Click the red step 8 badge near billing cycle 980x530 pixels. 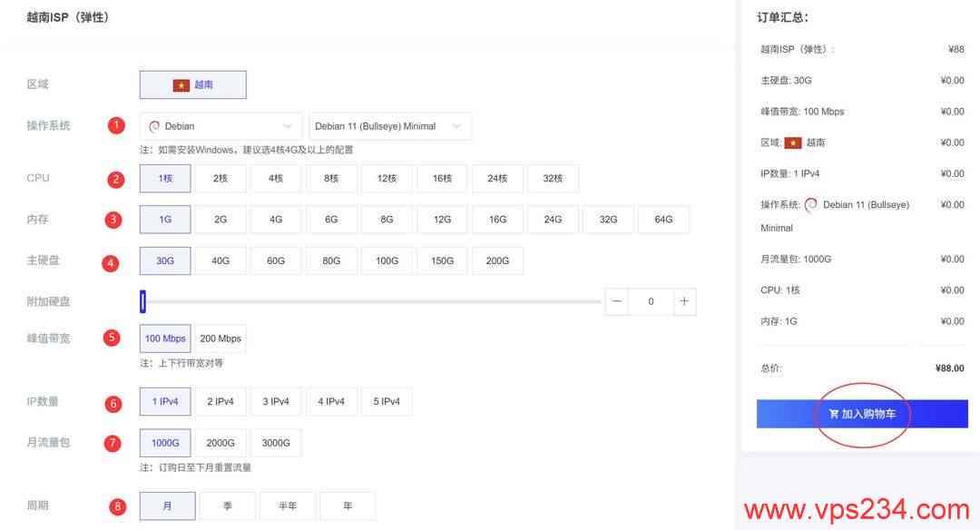117,505
